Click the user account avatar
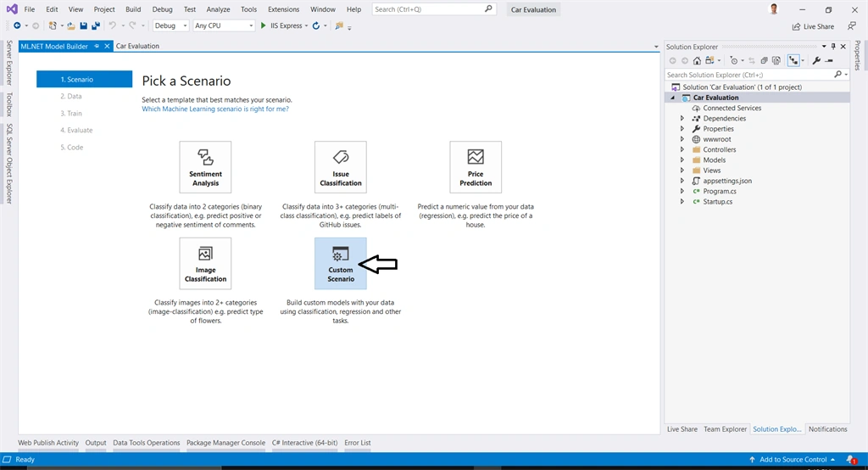Image resolution: width=868 pixels, height=470 pixels. tap(774, 8)
